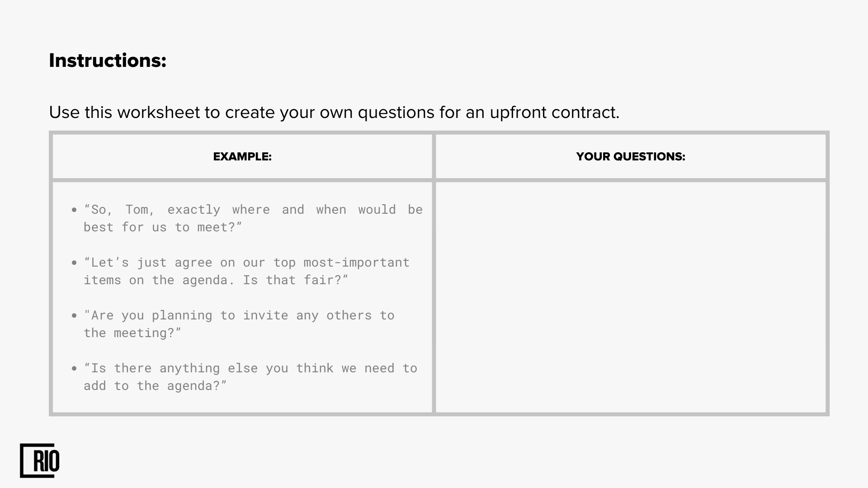The image size is (868, 488).
Task: Click the line "add to the agenda?"
Action: pyautogui.click(x=155, y=386)
